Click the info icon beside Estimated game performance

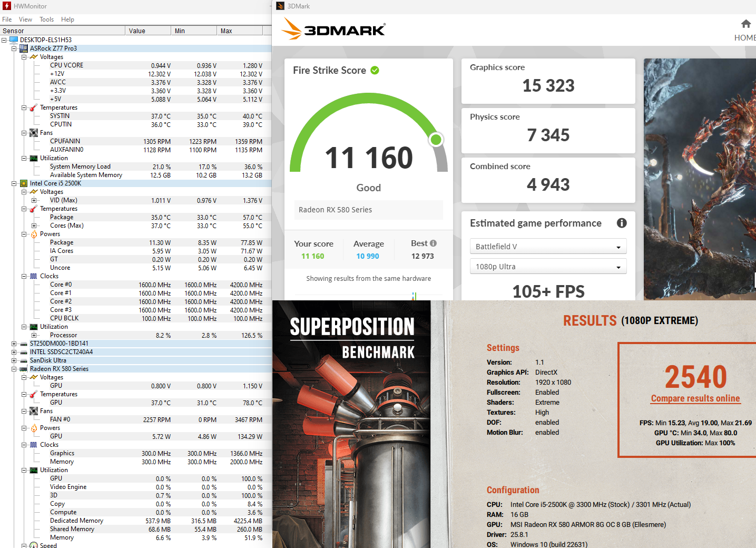coord(622,223)
